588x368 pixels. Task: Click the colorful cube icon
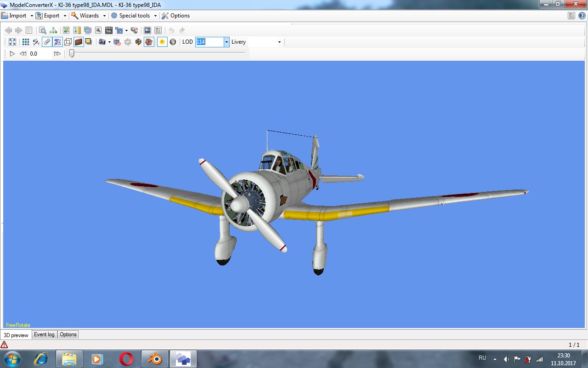coord(138,42)
